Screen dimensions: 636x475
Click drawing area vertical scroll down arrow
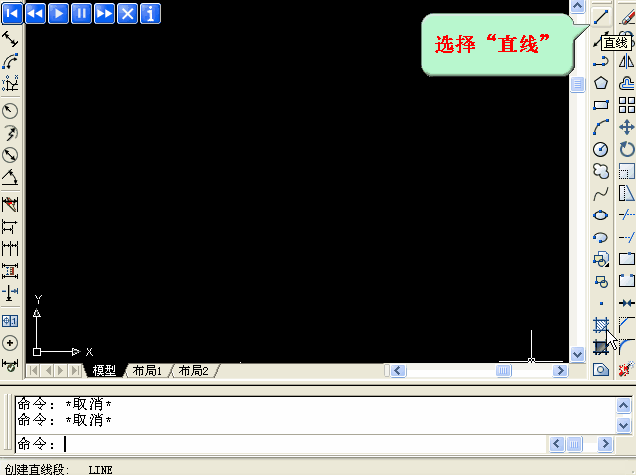click(x=577, y=355)
